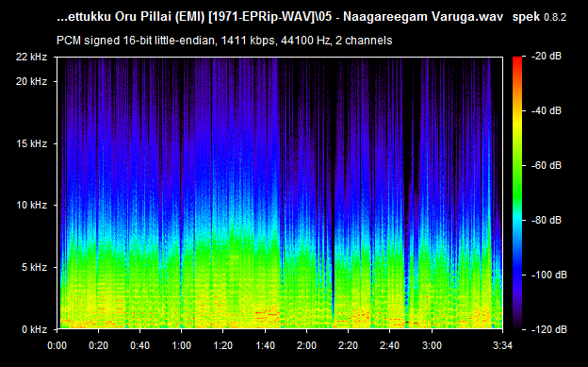Click the 1:40 time axis label

[265, 345]
